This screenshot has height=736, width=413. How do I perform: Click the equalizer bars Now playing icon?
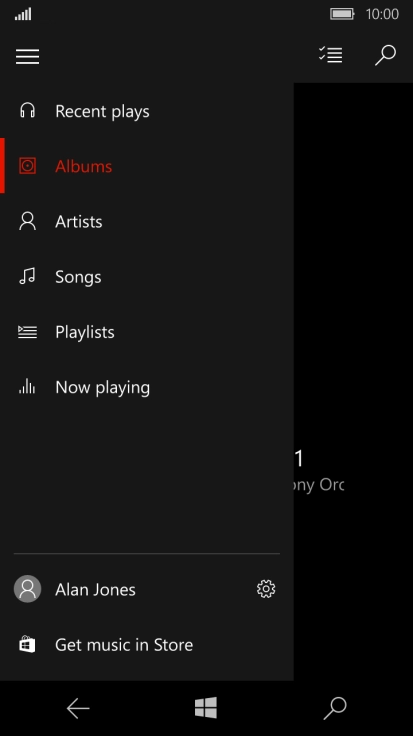tap(27, 386)
